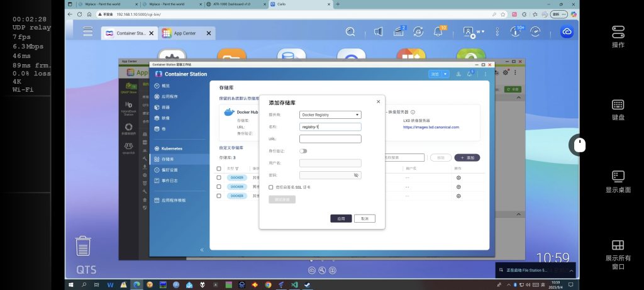
Task: Open the images.lxd.canonical.com link
Action: coord(431,127)
